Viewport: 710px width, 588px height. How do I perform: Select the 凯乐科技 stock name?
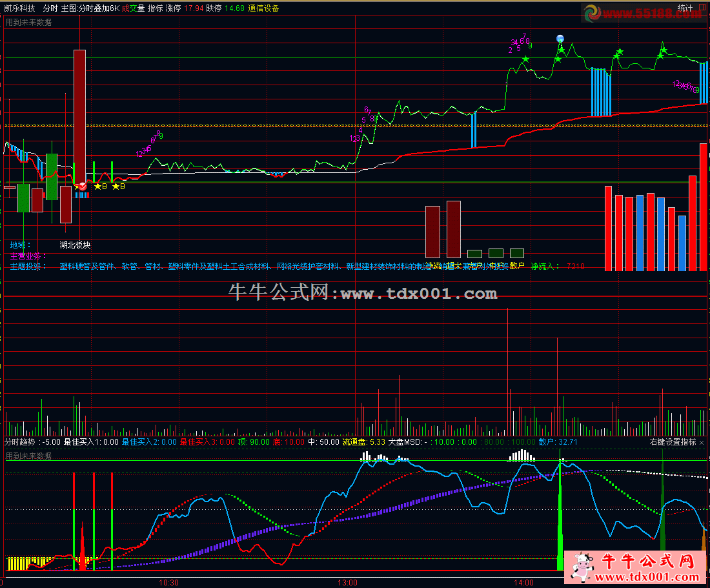[x=19, y=8]
